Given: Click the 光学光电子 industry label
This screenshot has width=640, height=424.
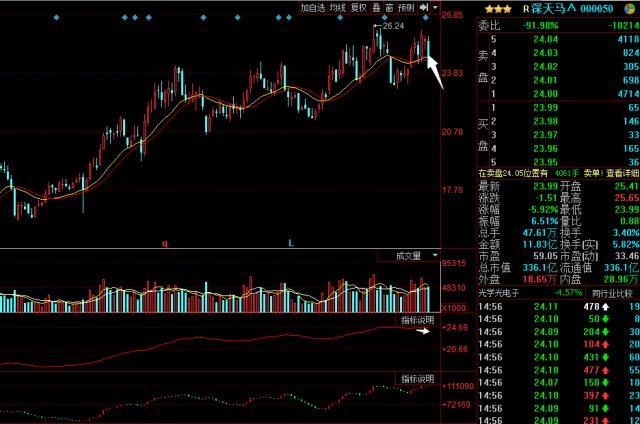Looking at the screenshot, I should tap(499, 293).
